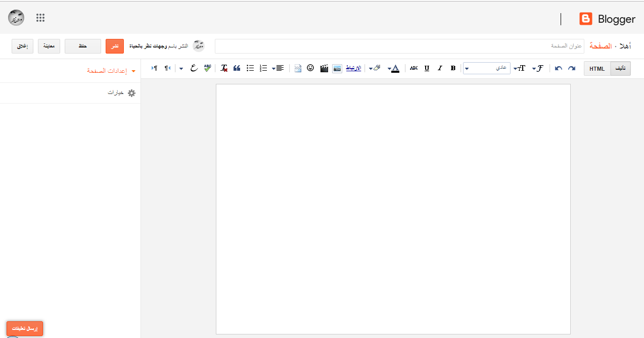Viewport: 644px width, 338px height.
Task: Collapse the إعدادات الصفحة page settings section
Action: tap(111, 71)
